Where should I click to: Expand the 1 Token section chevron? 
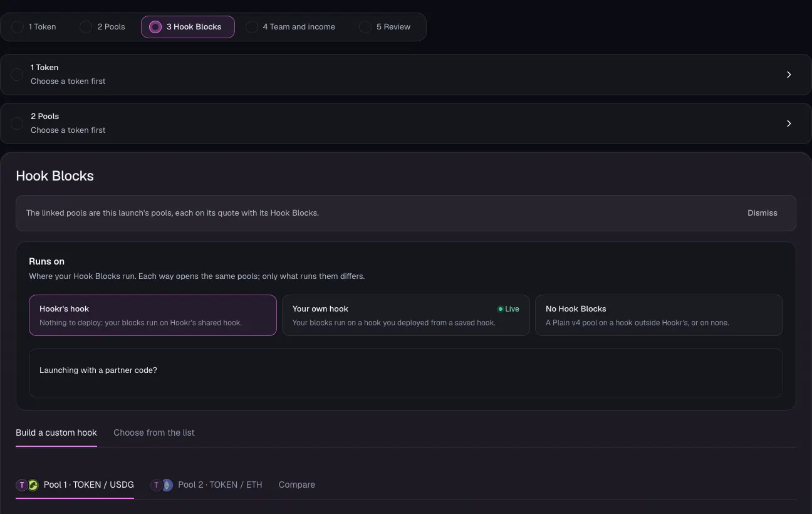click(x=789, y=75)
